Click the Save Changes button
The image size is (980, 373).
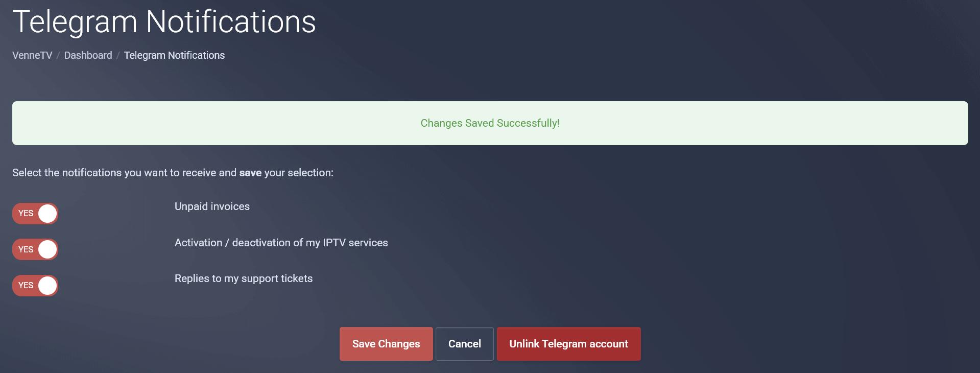[x=386, y=344]
